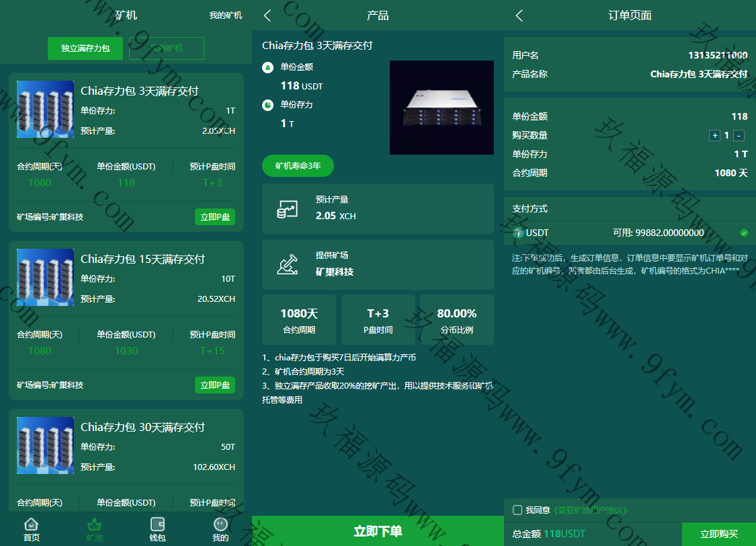Open the 奇亚矿池用户协议 link
Image resolution: width=756 pixels, height=546 pixels.
click(589, 510)
